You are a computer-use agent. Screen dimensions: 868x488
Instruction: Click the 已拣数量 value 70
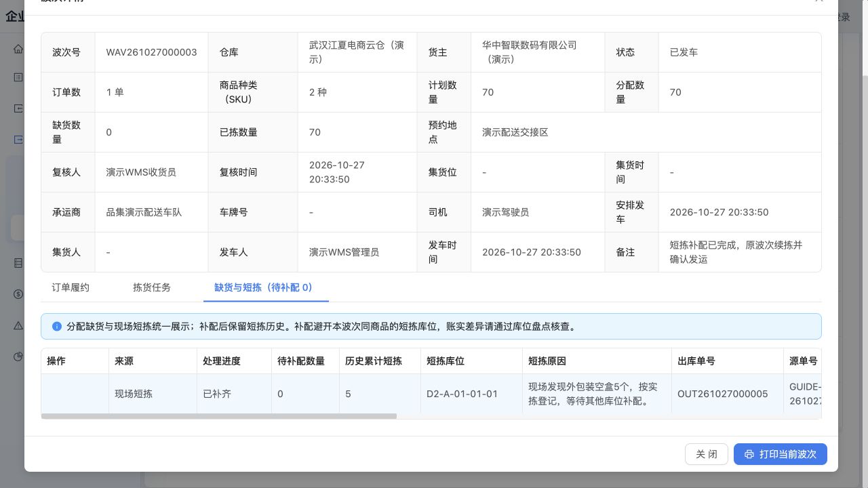[x=315, y=132]
